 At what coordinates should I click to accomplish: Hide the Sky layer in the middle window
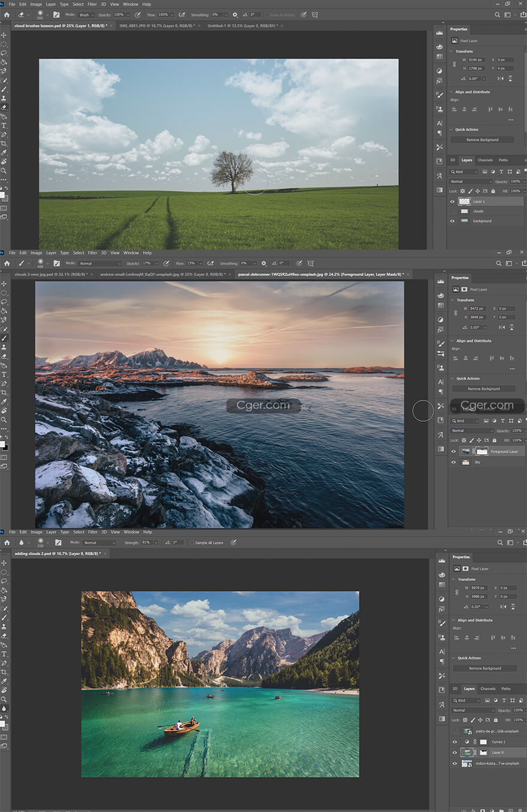(453, 462)
